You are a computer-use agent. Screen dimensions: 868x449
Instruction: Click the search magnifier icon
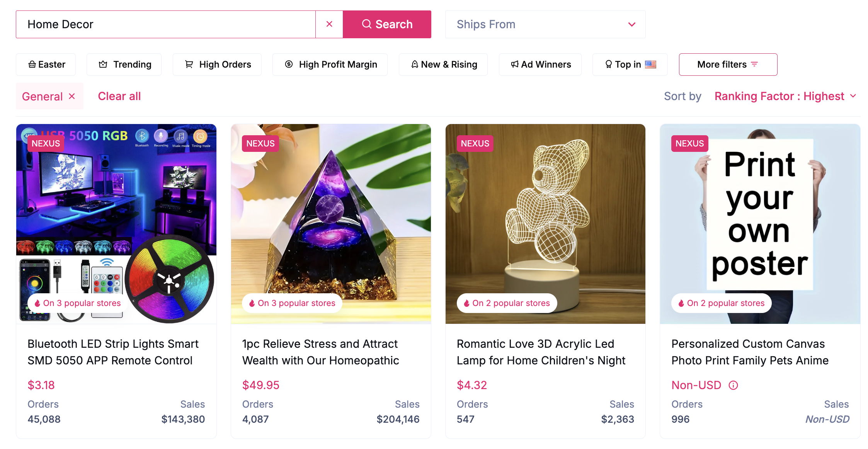click(x=366, y=24)
